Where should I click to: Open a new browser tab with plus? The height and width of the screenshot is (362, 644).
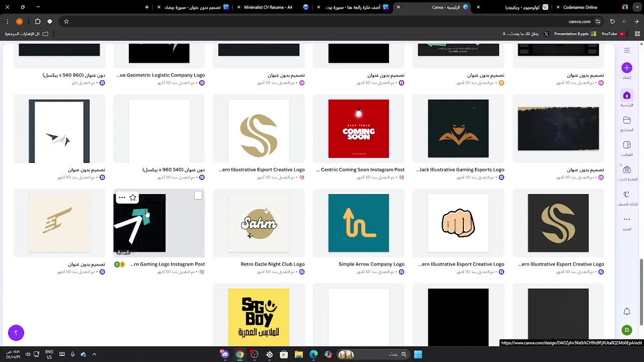147,7
